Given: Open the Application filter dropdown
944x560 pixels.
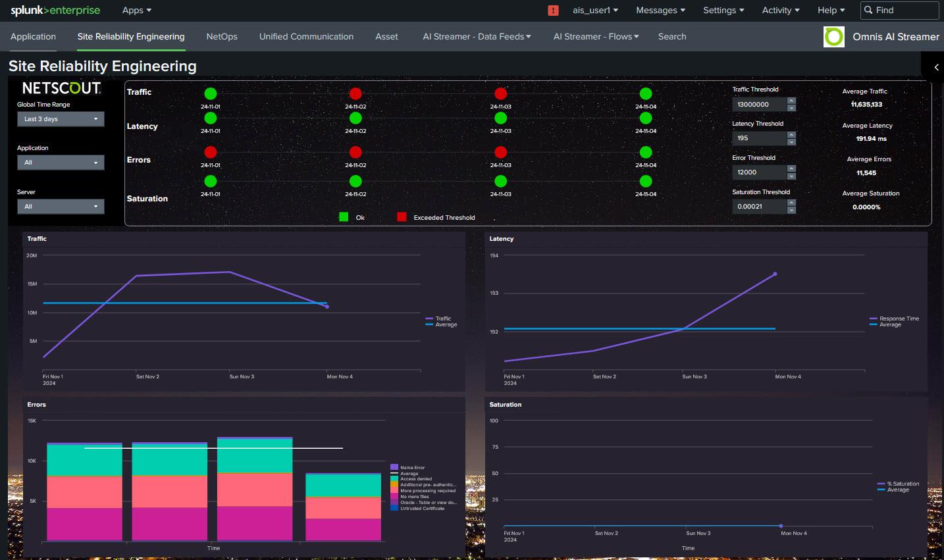Looking at the screenshot, I should coord(61,163).
